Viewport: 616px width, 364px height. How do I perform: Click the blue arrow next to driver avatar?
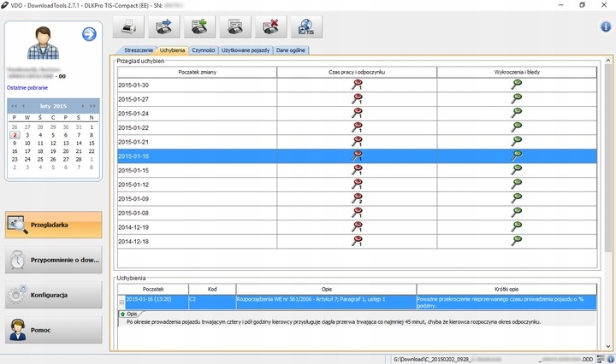[89, 34]
